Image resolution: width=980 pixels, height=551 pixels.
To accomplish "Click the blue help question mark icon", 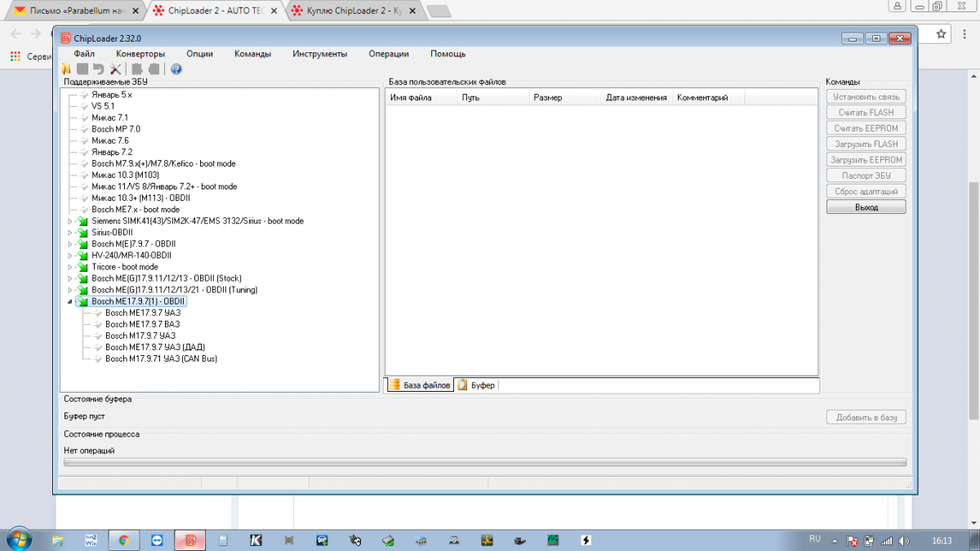I will coord(176,69).
